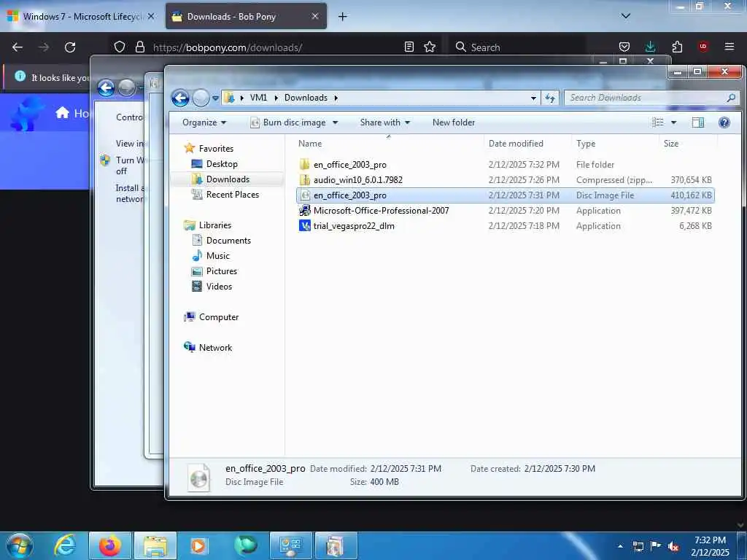The image size is (747, 560).
Task: Select the en_office_2003_pro disc image file
Action: pos(505,195)
